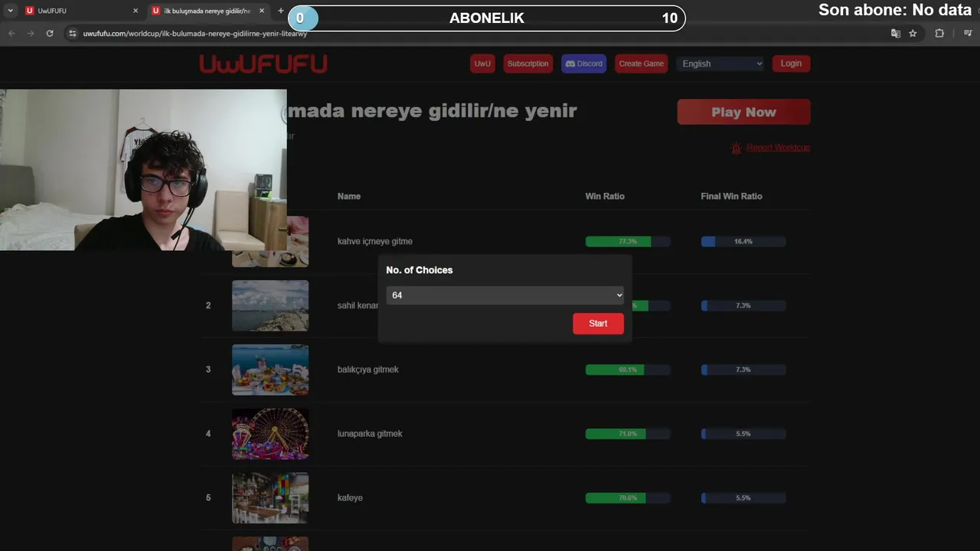Click the 77.3% win ratio bar
The height and width of the screenshot is (551, 980).
point(628,242)
